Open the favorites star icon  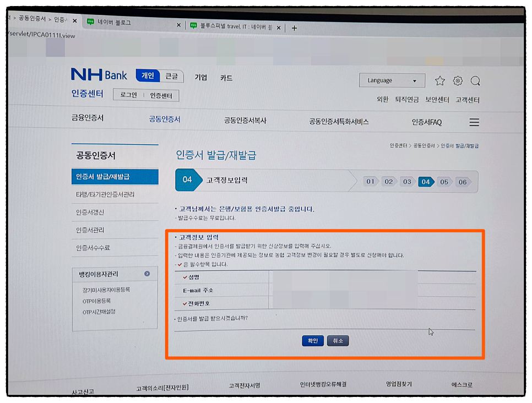coord(439,81)
